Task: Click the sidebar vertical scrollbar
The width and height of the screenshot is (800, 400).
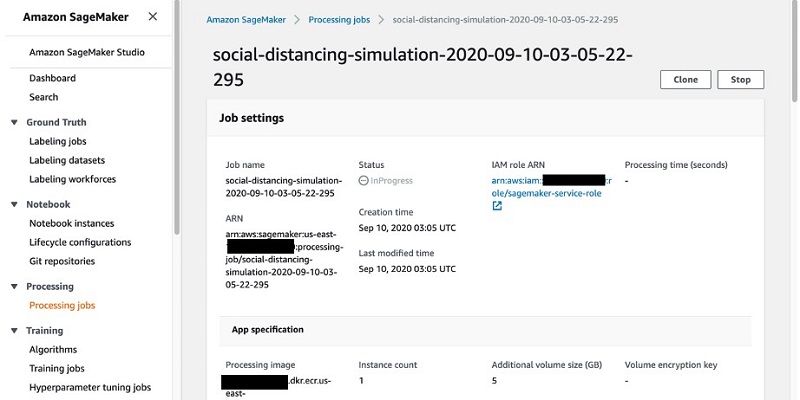Action: pyautogui.click(x=177, y=117)
